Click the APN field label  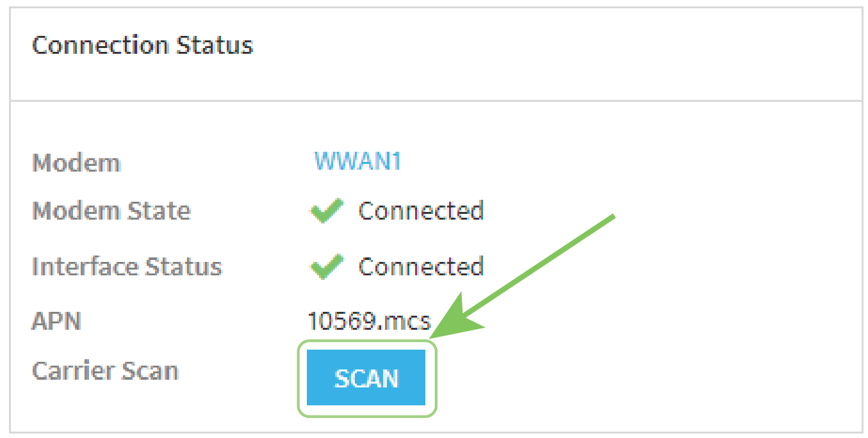56,320
